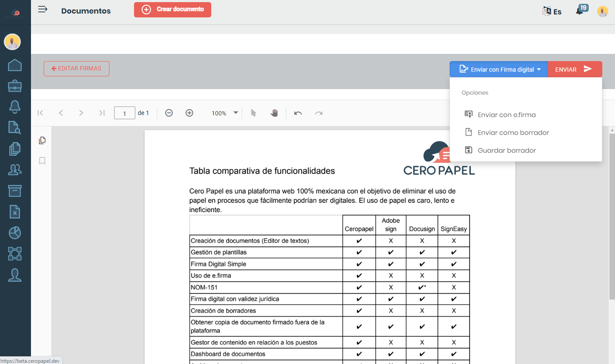Choose Enviar con e.firma from the options menu
This screenshot has width=615, height=364.
[507, 114]
